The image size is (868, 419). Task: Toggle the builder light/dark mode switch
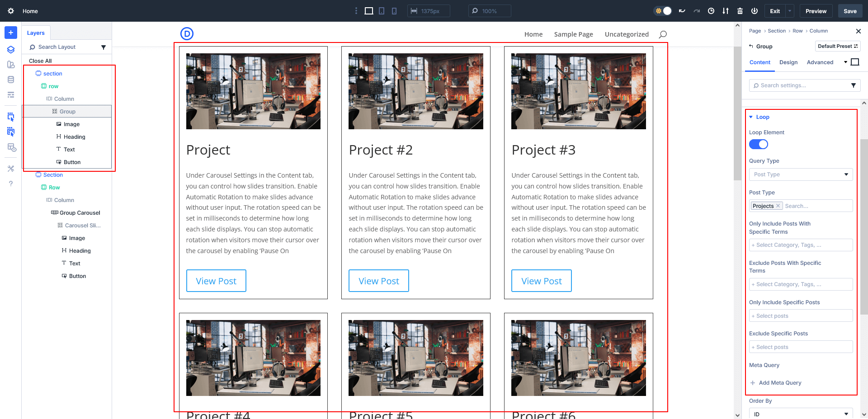pos(663,10)
